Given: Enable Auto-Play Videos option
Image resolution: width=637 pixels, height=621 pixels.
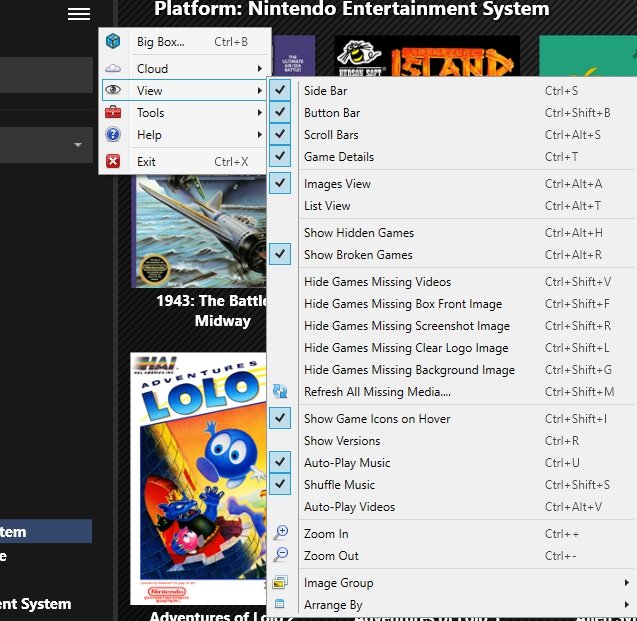Looking at the screenshot, I should tap(452, 506).
